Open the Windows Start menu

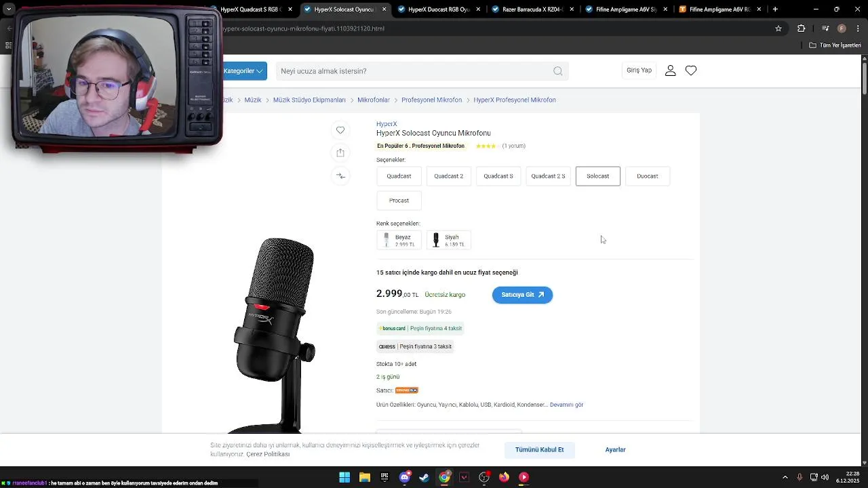(x=344, y=477)
